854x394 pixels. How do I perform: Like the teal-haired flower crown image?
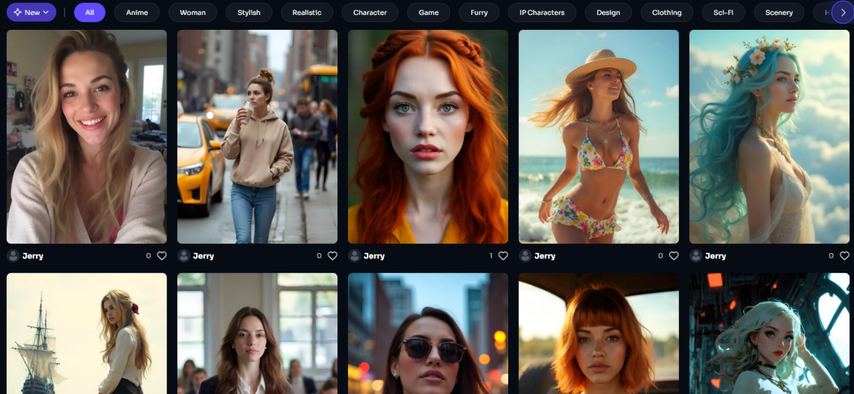tap(844, 256)
